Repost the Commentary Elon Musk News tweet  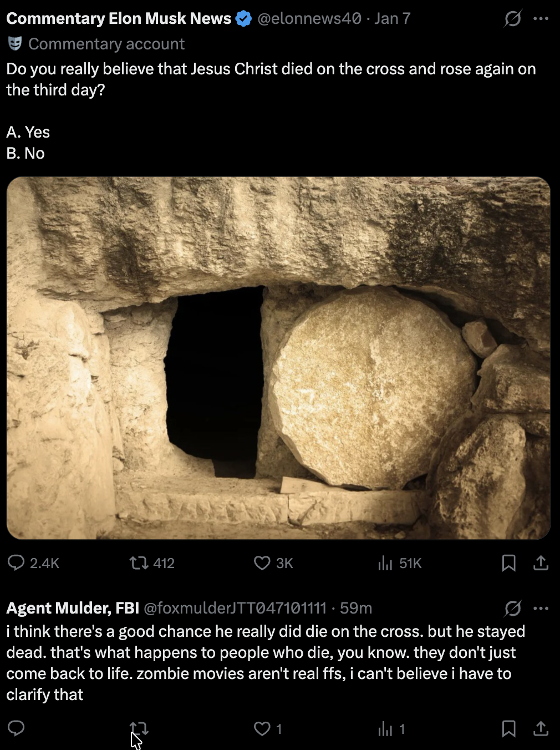(152, 563)
